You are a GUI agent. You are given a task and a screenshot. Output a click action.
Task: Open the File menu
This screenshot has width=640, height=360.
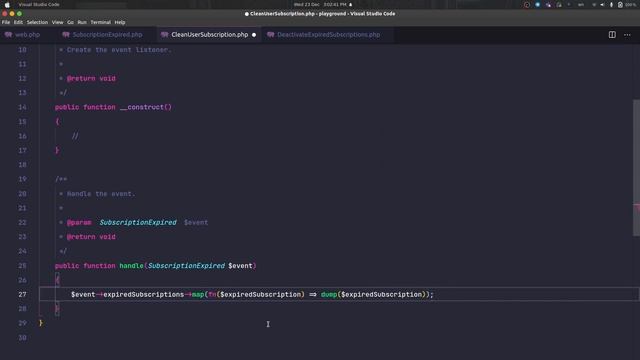pyautogui.click(x=6, y=22)
